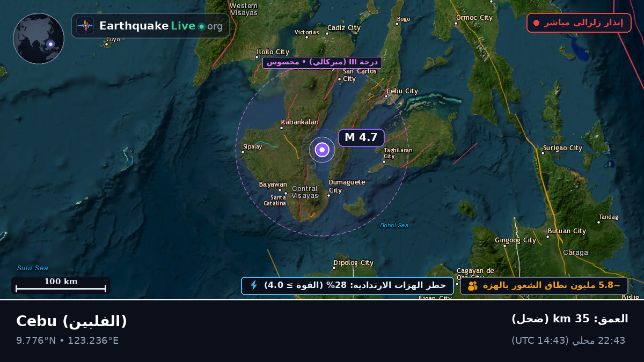Image resolution: width=644 pixels, height=362 pixels.
Task: Click the Dipolog City map label
Action: point(353,263)
